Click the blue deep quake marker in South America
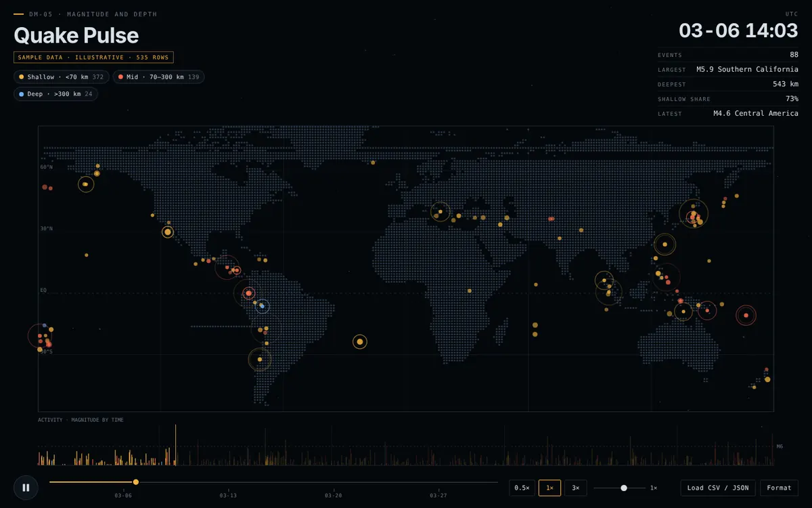This screenshot has width=812, height=508. click(x=263, y=307)
